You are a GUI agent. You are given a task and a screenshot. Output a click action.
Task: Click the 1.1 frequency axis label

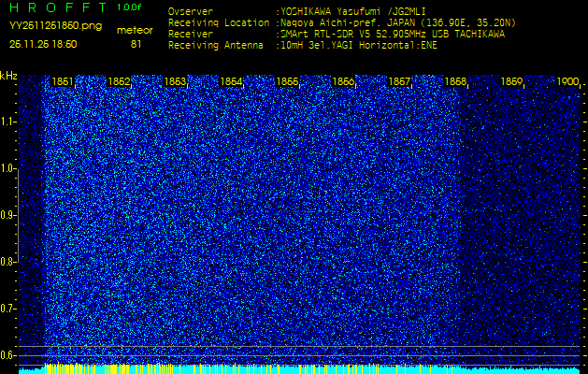pyautogui.click(x=7, y=122)
